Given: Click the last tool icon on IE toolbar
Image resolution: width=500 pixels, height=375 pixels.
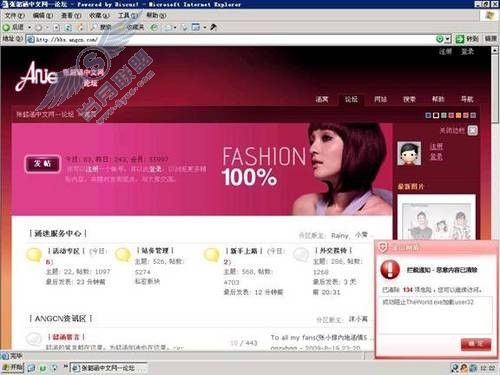Looking at the screenshot, I should 214,27.
